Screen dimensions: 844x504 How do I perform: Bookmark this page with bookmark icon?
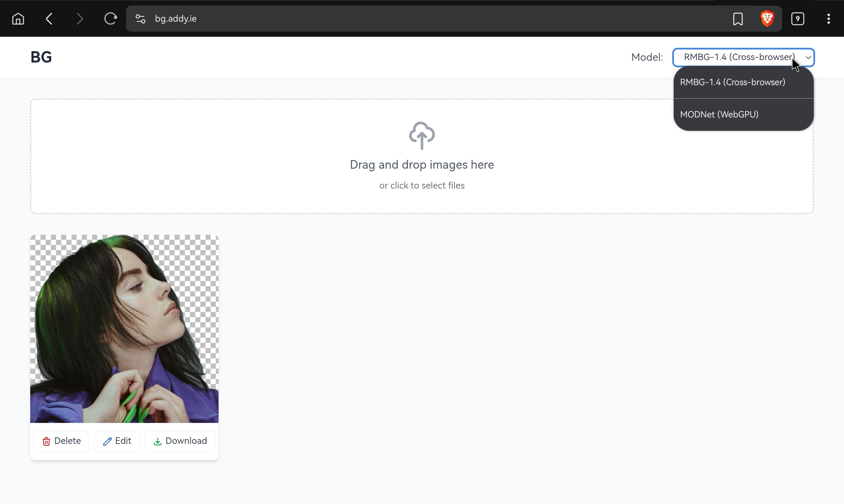click(737, 19)
